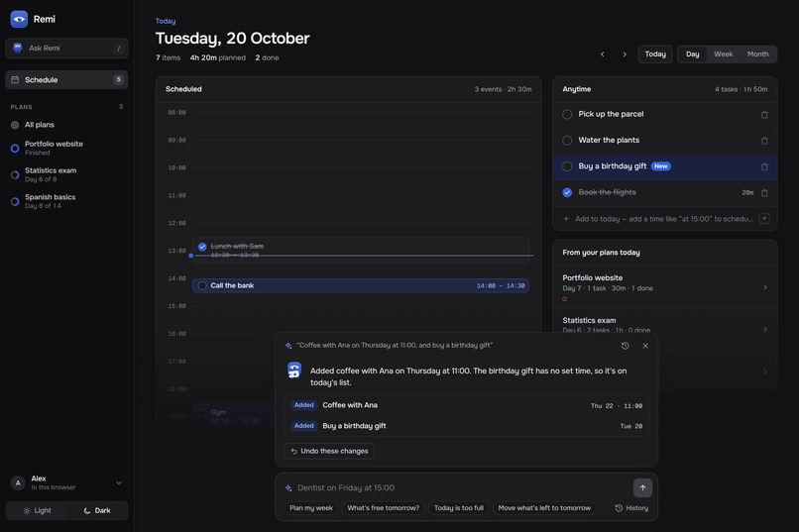
Task: Switch to Week view
Action: pyautogui.click(x=723, y=53)
